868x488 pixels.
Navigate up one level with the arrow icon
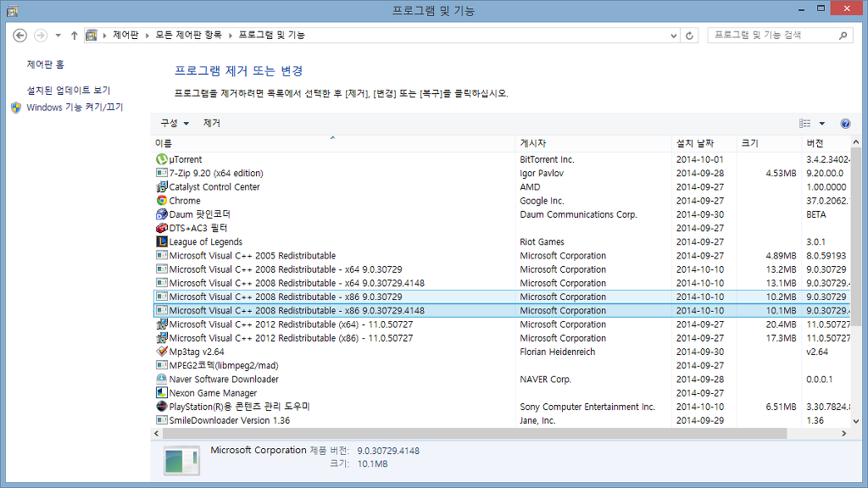pos(75,35)
